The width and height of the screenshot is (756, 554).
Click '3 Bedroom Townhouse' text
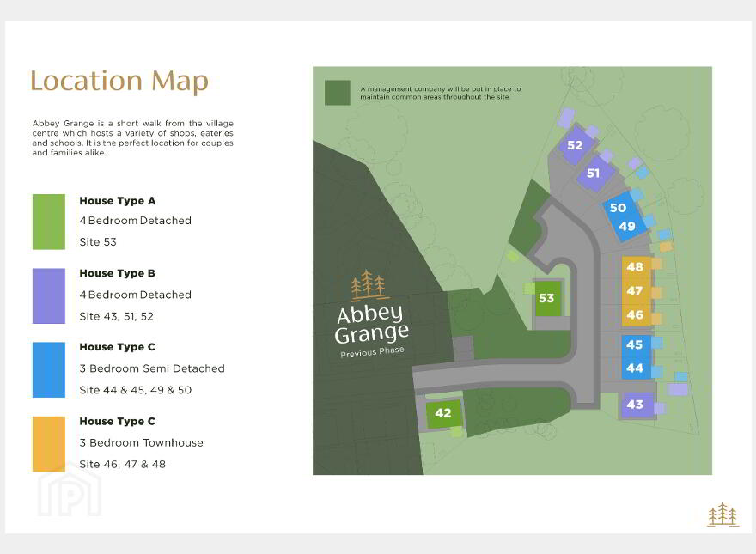(141, 443)
